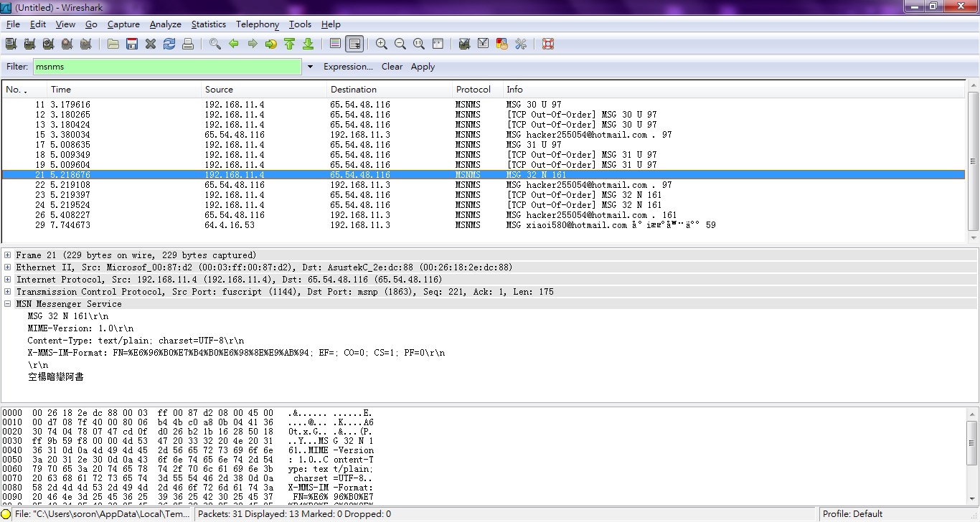Open the Telephony menu

pos(258,24)
